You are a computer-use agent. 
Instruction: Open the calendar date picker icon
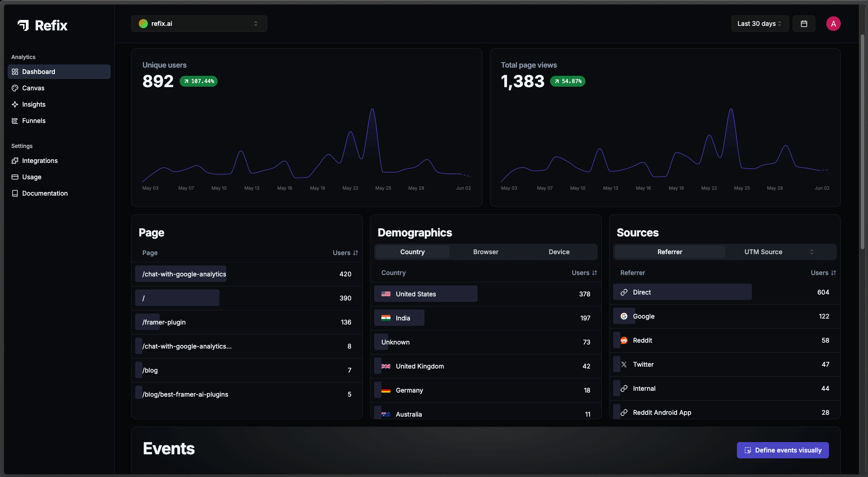[x=804, y=24]
